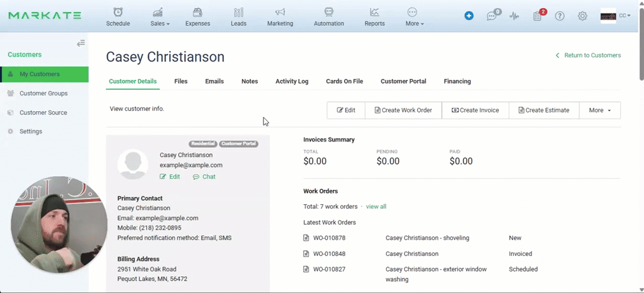
Task: Switch to the Customer Portal tab
Action: (403, 81)
